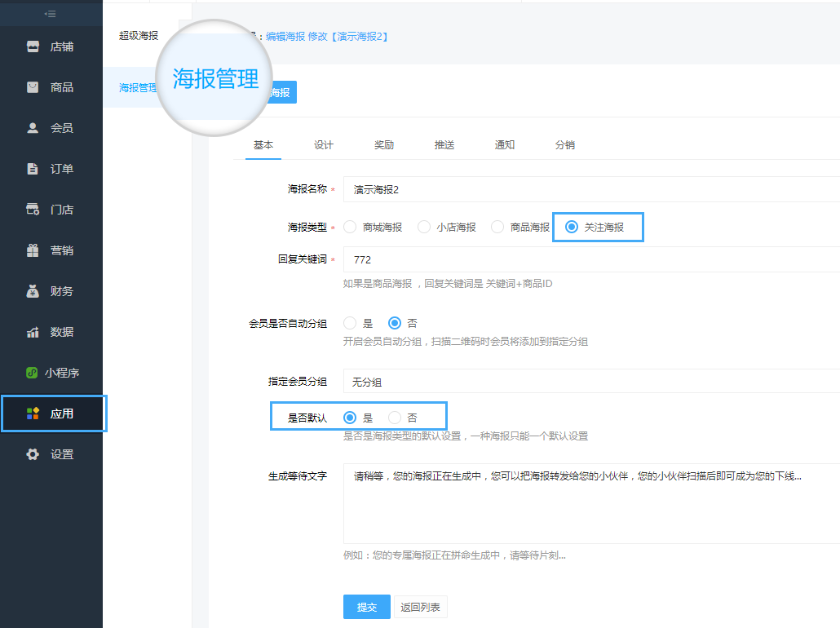Click the 门店 sidebar label

tap(62, 210)
